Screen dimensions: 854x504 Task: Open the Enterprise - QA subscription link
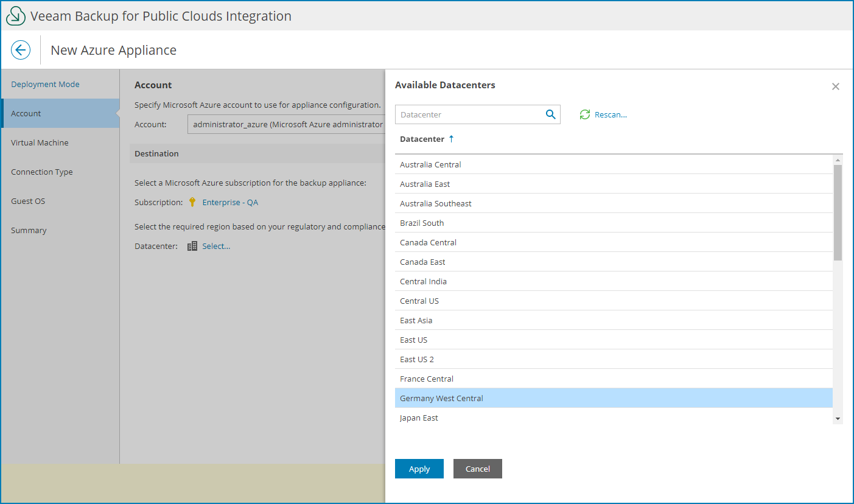230,202
